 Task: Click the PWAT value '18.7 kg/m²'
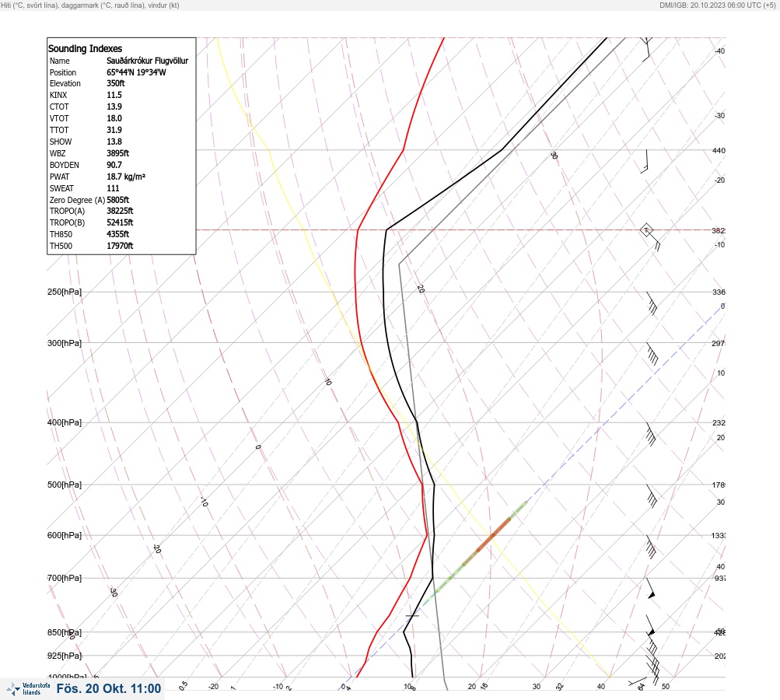click(x=126, y=177)
